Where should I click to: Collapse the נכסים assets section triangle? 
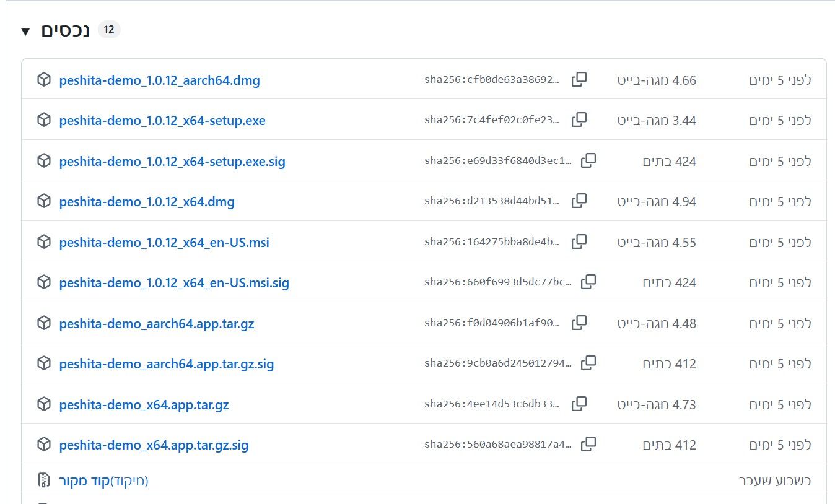click(x=25, y=32)
